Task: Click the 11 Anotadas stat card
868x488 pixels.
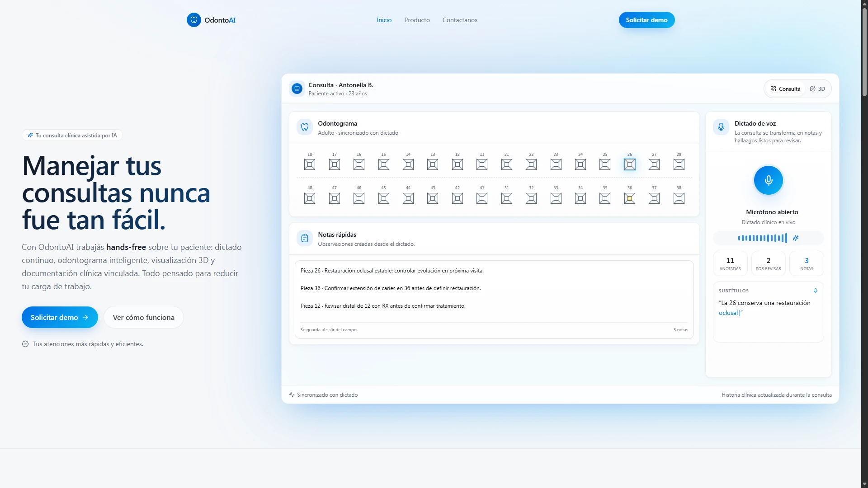Action: 730,263
